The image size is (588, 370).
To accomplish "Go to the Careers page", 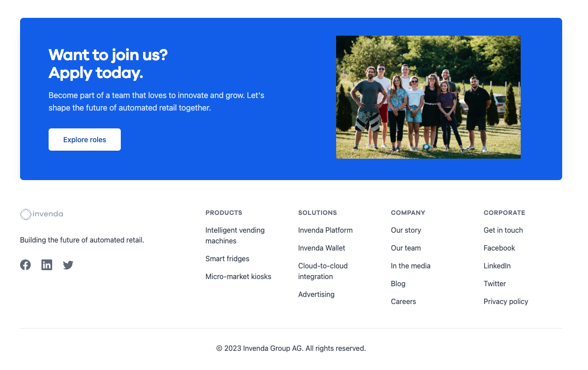I will [x=403, y=301].
